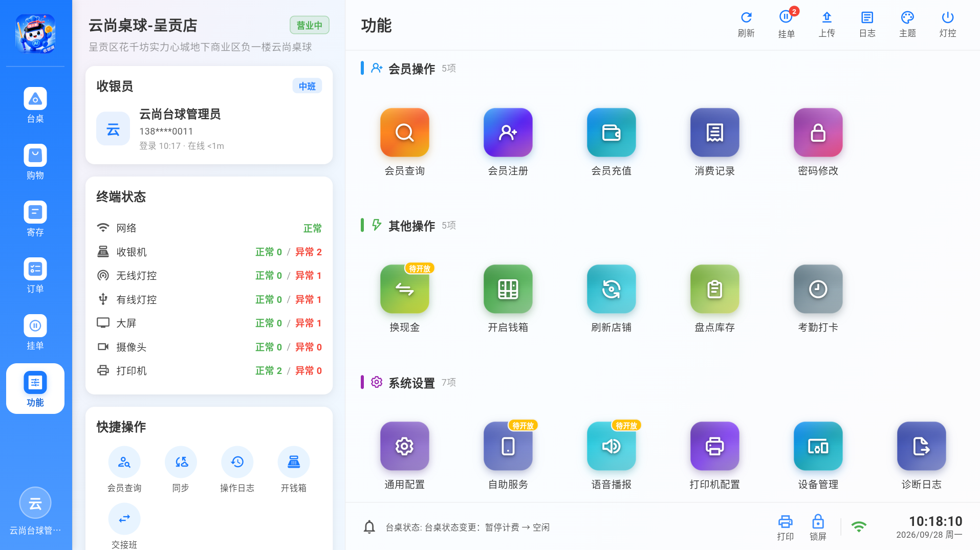Open the 挂单 pending orders toolbar button

click(786, 25)
